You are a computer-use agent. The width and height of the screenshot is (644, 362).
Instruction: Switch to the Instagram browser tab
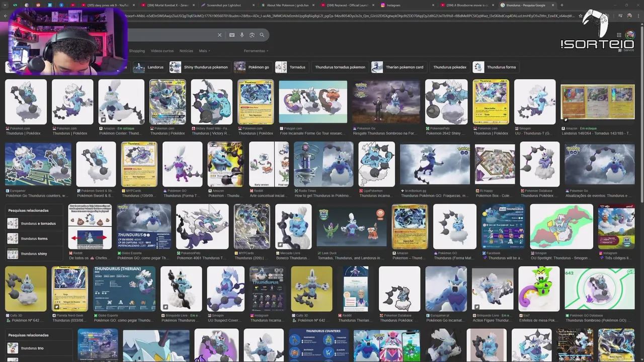pos(409,5)
